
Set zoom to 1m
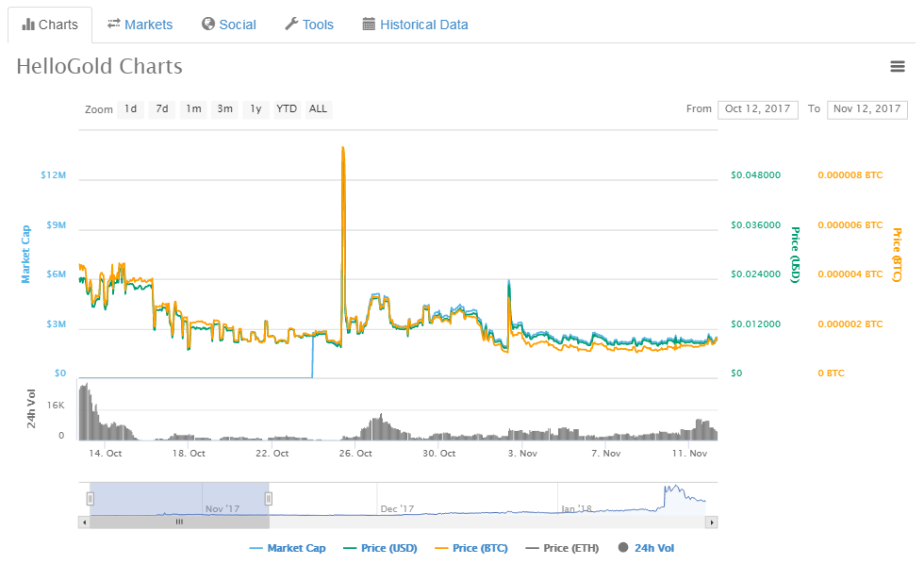pyautogui.click(x=193, y=109)
